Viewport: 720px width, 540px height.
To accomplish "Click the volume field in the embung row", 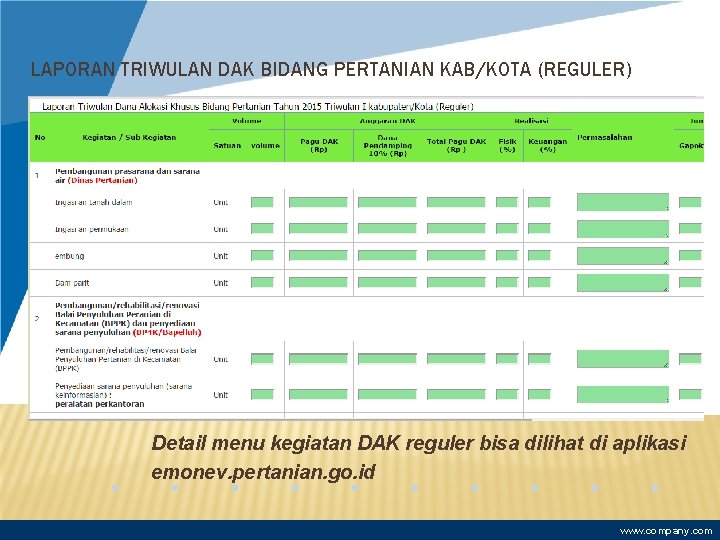I will point(262,256).
